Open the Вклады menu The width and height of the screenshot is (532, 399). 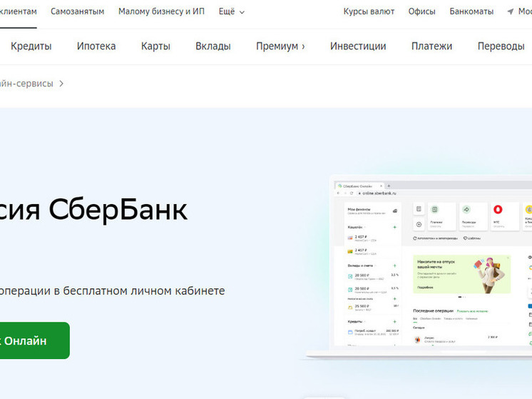[213, 46]
